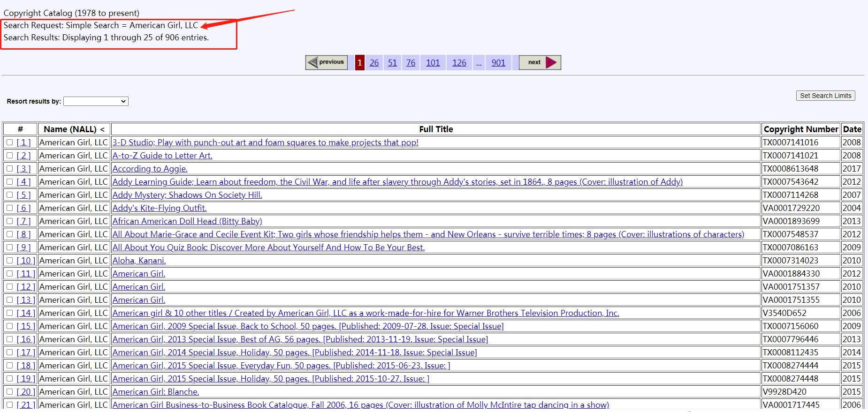Check the checkbox for entry 15
Viewport: 868px width, 412px height.
[9, 326]
